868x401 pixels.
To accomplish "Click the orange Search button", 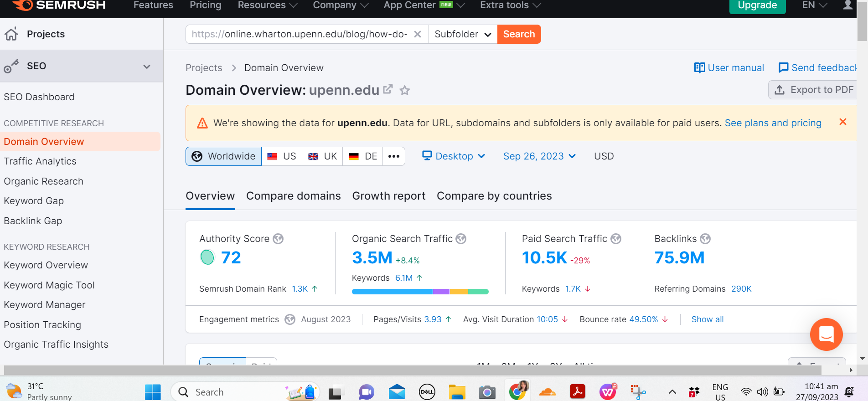I will pos(519,34).
